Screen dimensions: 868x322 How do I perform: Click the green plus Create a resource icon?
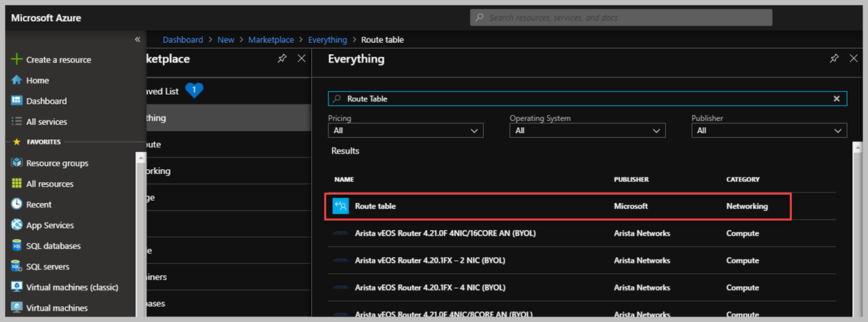[x=17, y=59]
